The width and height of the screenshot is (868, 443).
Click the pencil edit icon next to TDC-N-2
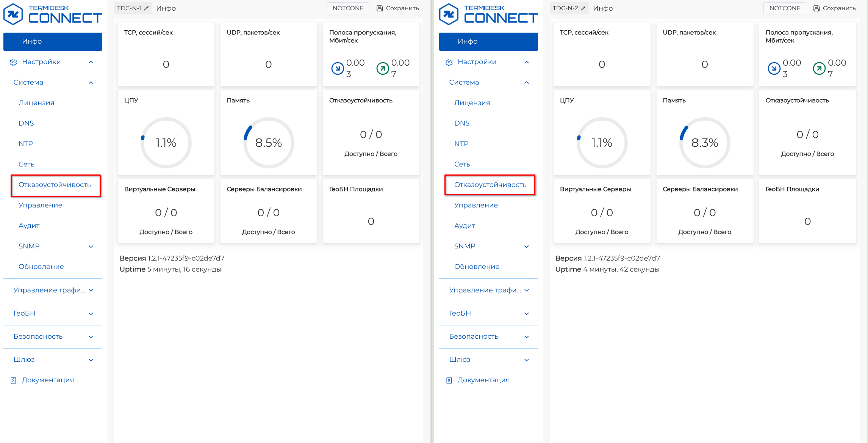click(583, 8)
